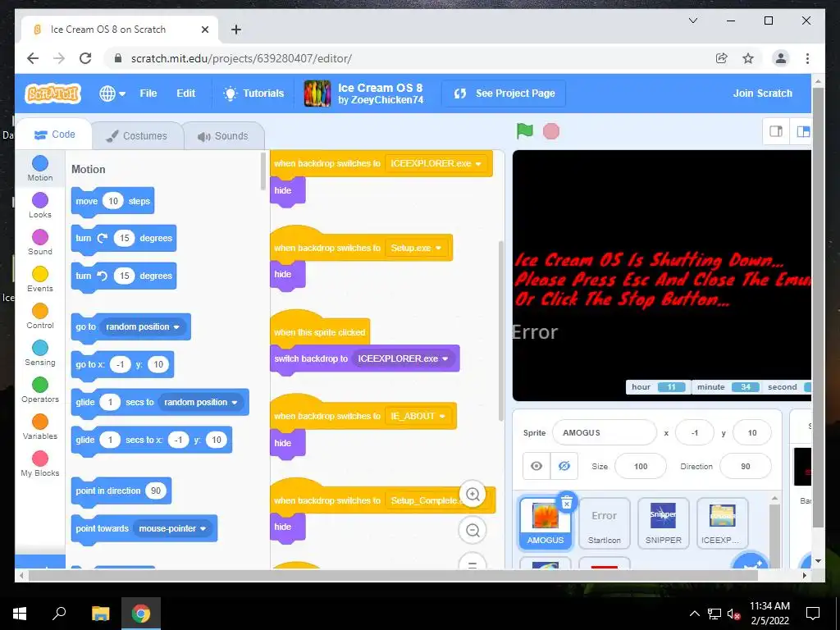Select the Motion block category
Image resolution: width=840 pixels, height=630 pixels.
(x=40, y=168)
